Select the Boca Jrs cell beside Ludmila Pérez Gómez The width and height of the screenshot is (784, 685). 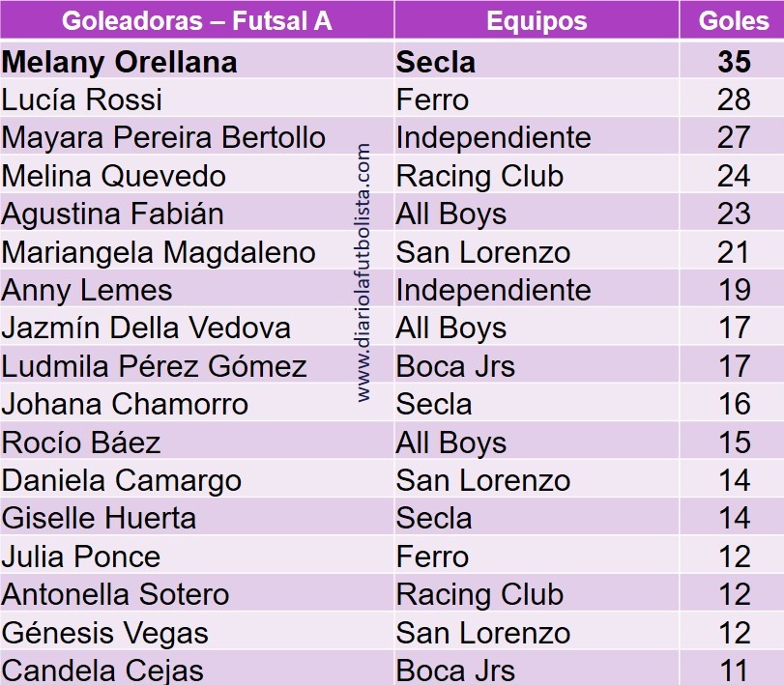(x=455, y=366)
